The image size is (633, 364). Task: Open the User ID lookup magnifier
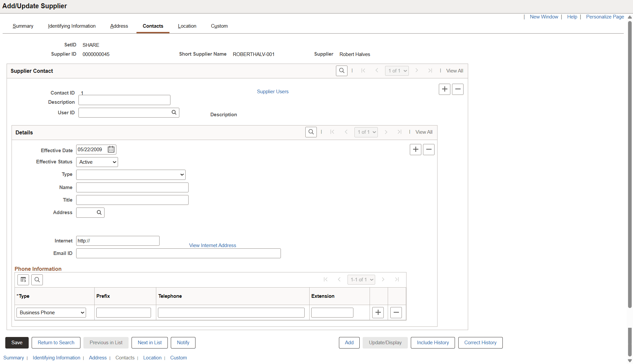(x=174, y=112)
